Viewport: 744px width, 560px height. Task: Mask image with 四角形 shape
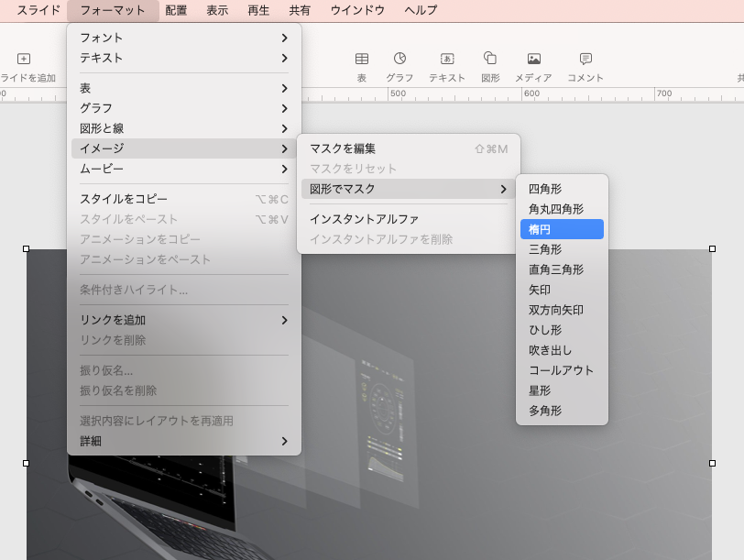click(562, 189)
